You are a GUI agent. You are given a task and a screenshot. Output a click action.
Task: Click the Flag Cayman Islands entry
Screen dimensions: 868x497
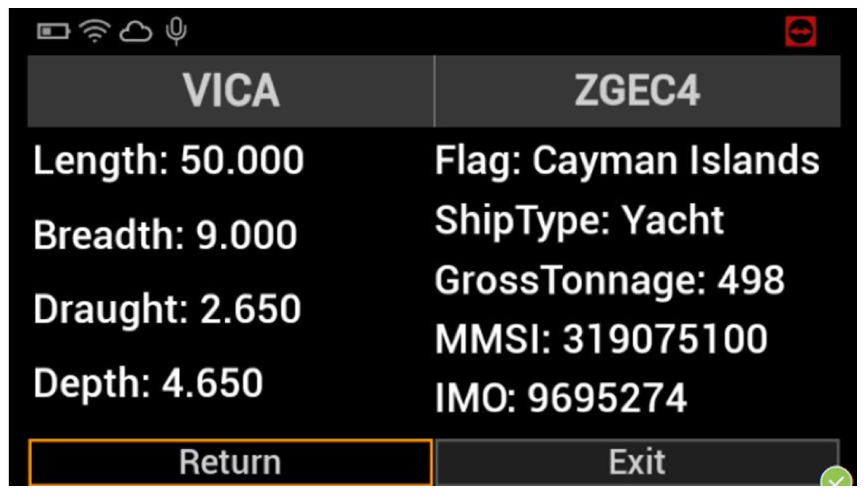coord(627,160)
